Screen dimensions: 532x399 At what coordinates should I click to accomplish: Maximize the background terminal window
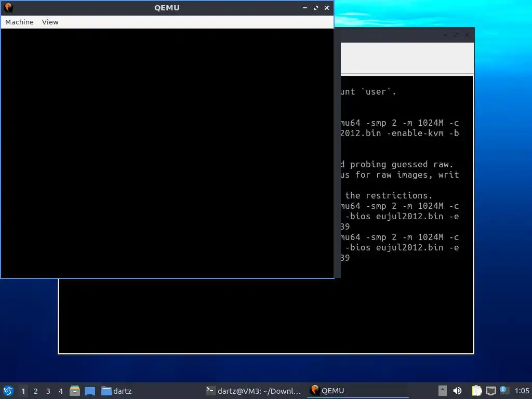tap(456, 35)
